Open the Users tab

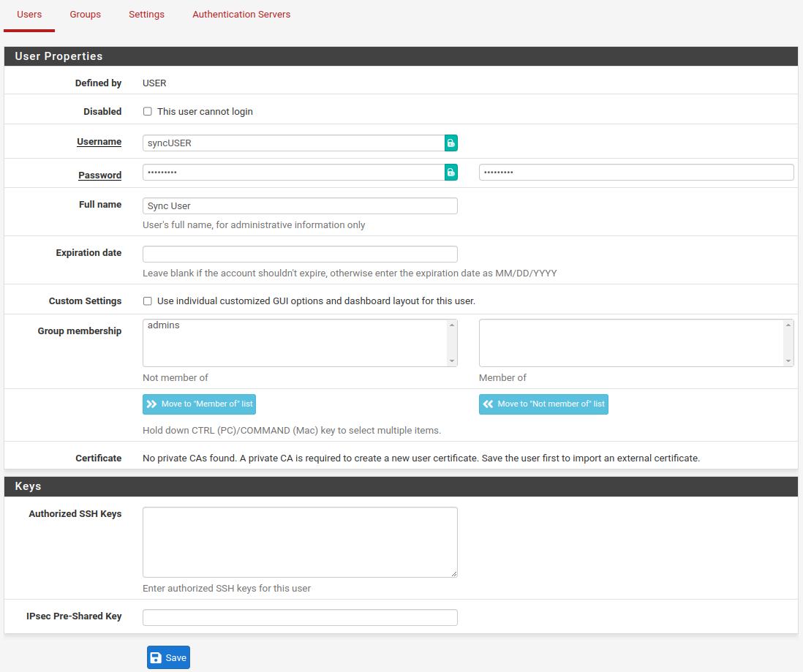click(x=29, y=15)
